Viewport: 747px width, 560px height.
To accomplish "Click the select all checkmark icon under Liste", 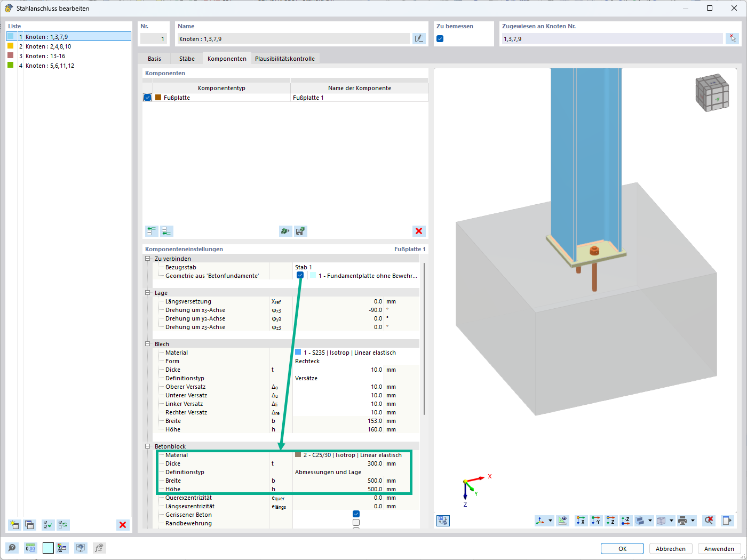I will (x=48, y=525).
